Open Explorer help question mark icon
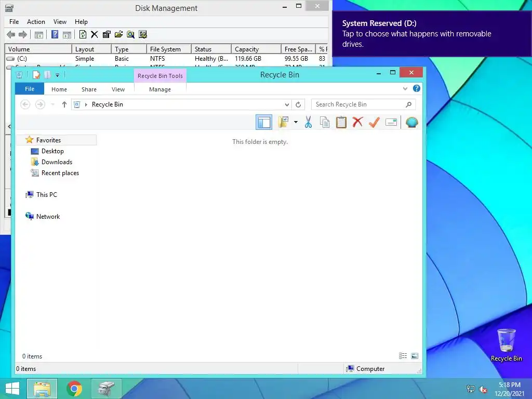The image size is (532, 399). [x=417, y=88]
